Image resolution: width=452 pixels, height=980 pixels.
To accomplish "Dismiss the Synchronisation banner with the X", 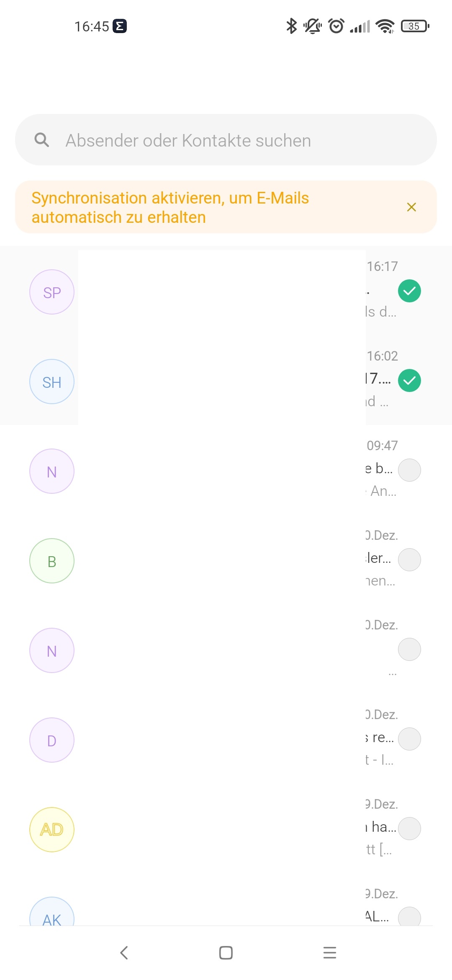I will 411,207.
